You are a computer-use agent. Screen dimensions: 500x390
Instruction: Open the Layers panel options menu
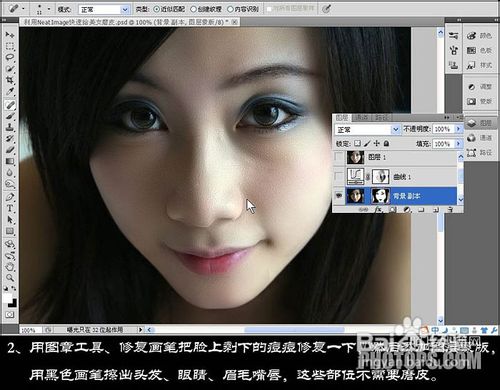460,117
